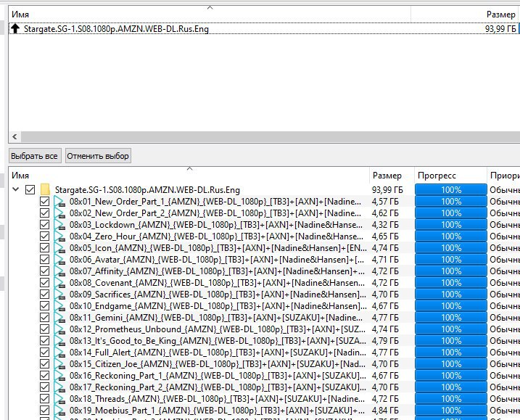Click the video file icon for 08x14_Full_Alert
Viewport: 520px width, 420px height.
(59, 353)
